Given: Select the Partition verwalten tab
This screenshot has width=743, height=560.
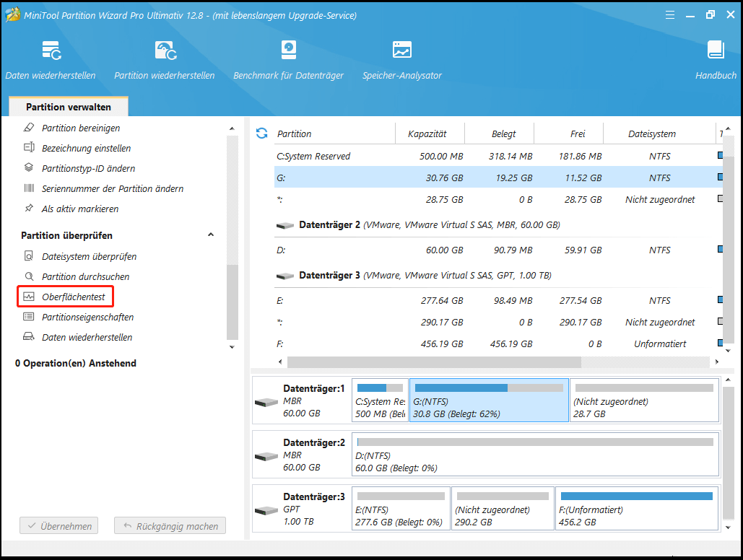Looking at the screenshot, I should tap(68, 107).
